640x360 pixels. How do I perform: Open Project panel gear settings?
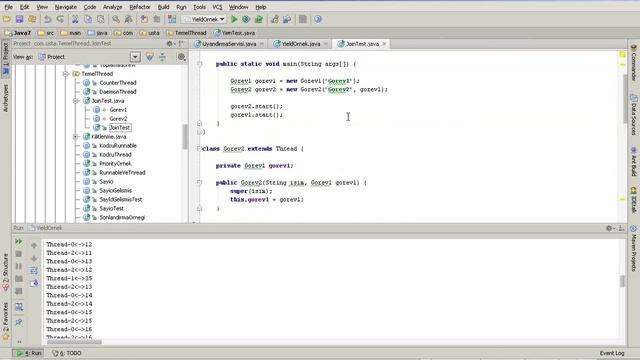coord(170,44)
